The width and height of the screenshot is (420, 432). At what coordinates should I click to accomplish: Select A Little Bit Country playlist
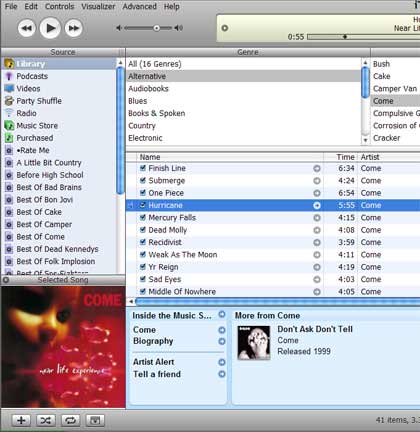coord(59,162)
